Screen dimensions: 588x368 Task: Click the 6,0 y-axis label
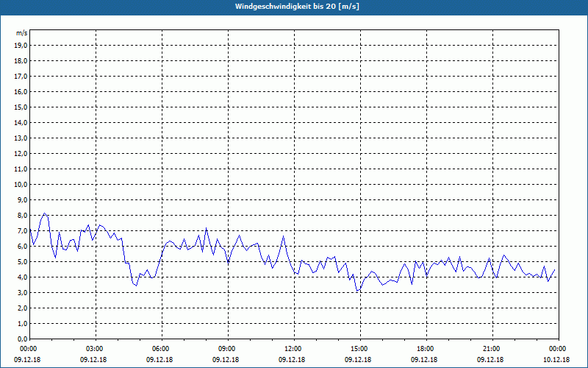23,246
